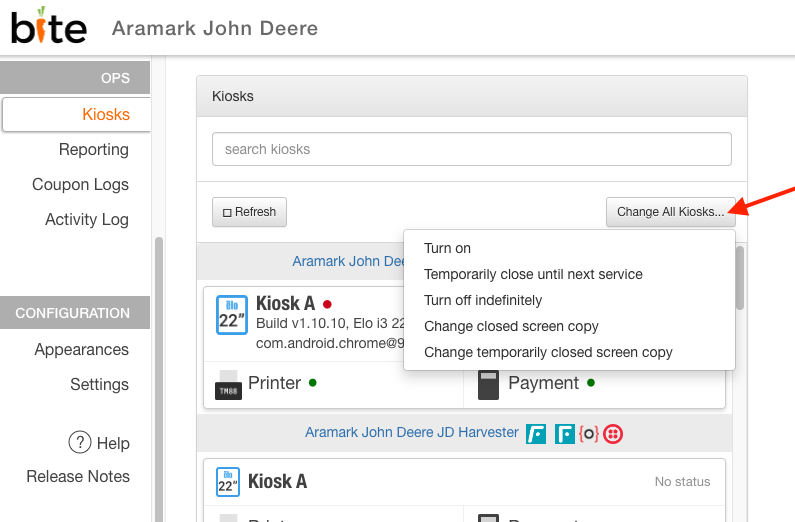Open Appearances configuration
The height and width of the screenshot is (522, 795).
82,350
